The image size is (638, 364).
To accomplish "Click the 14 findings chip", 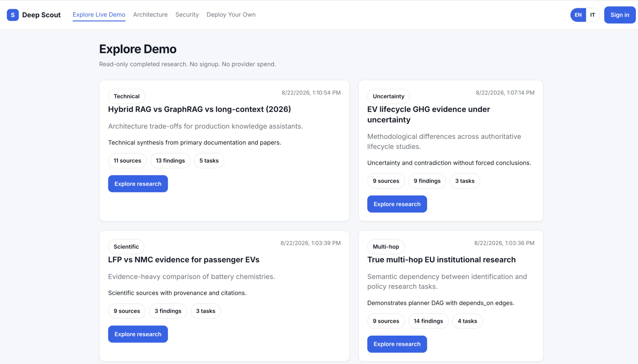I will click(x=428, y=321).
